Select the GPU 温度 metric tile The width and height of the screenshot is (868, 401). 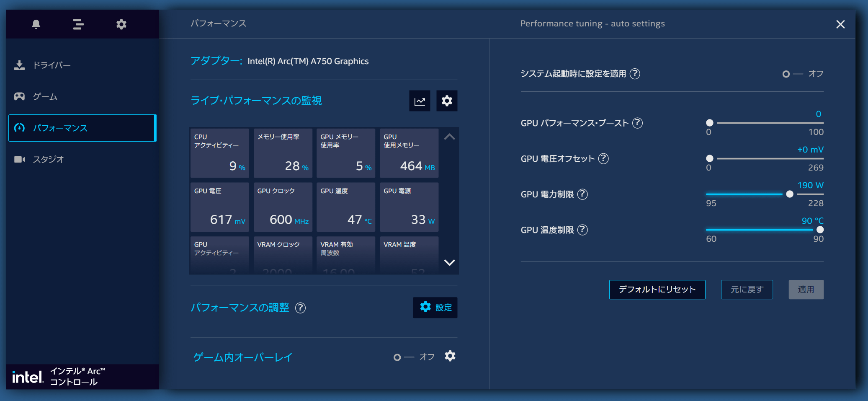tap(345, 207)
